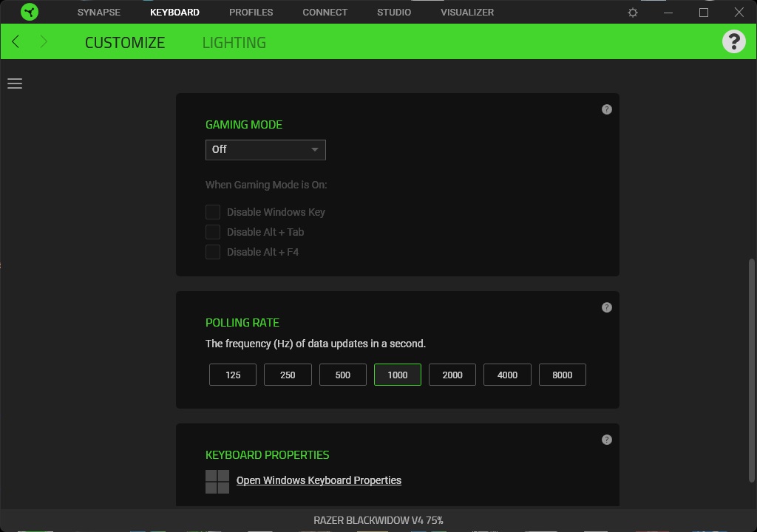Enable Disable Windows Key checkbox

[213, 212]
